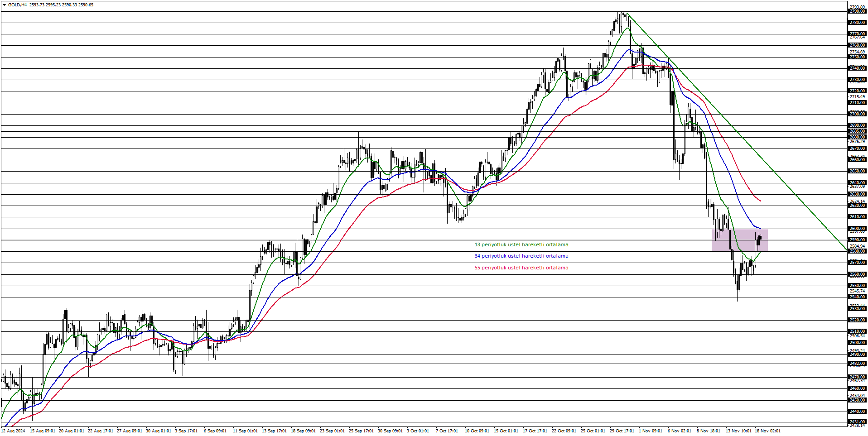This screenshot has height=436, width=868.
Task: Click the 2510.00 price level label
Action: click(x=857, y=331)
